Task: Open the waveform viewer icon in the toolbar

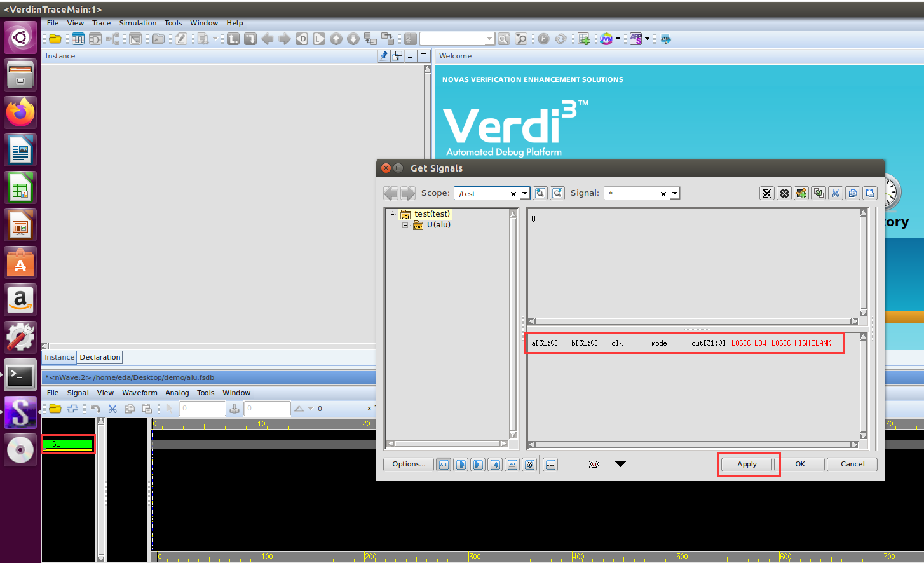Action: tap(78, 38)
